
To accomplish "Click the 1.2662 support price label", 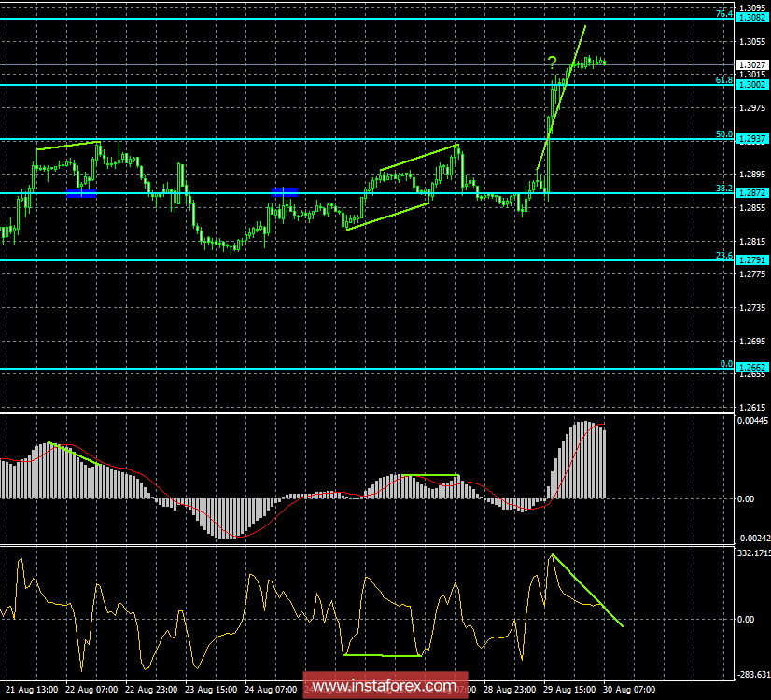I will [x=752, y=368].
